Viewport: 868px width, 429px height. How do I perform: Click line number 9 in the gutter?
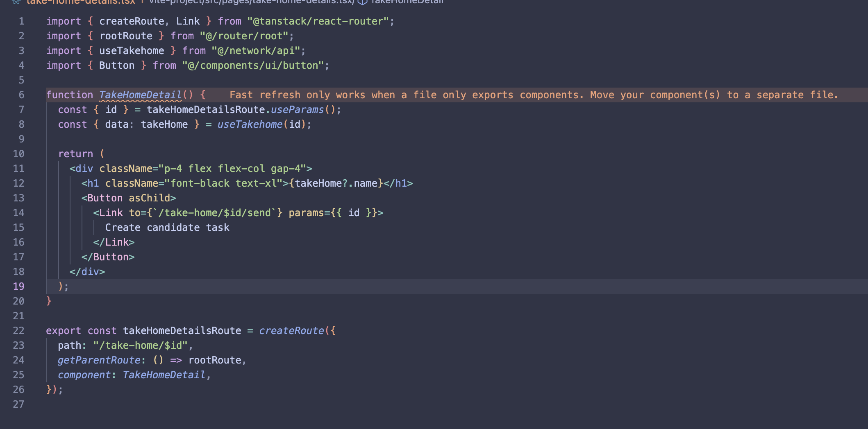click(22, 139)
